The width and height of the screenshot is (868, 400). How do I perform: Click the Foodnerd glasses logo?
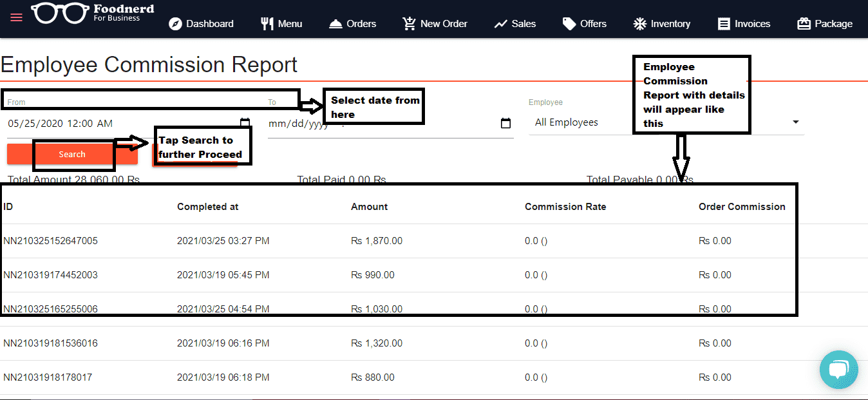61,14
